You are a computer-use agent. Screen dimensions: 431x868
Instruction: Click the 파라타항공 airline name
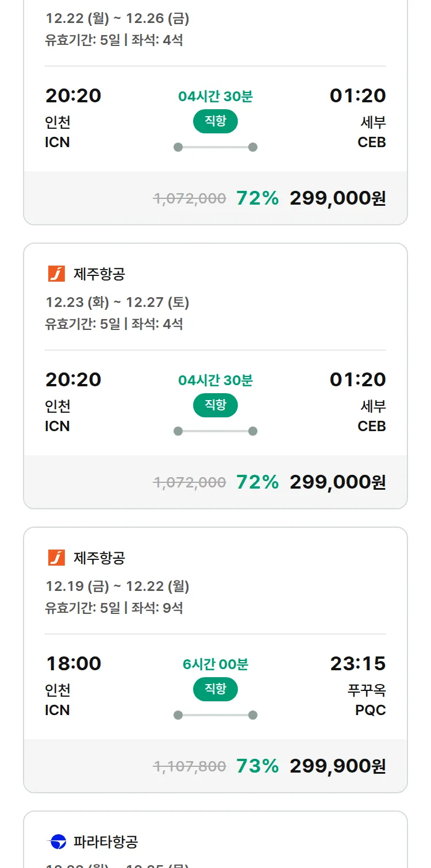click(x=106, y=842)
